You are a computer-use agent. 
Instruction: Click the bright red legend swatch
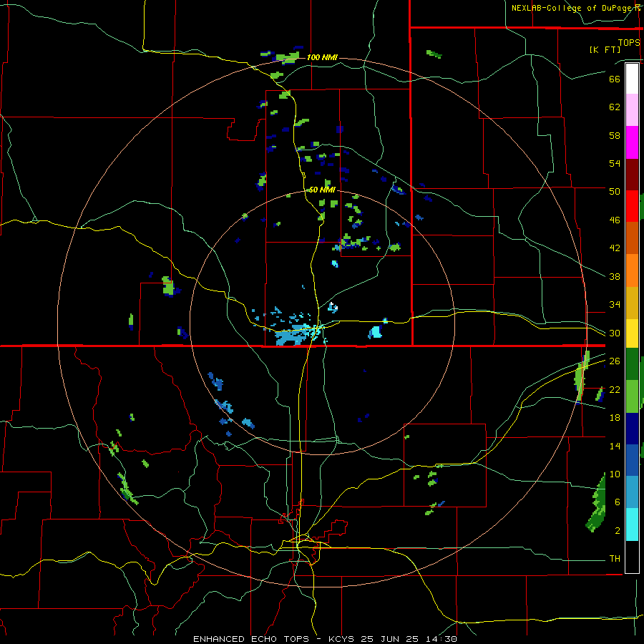tap(632, 206)
